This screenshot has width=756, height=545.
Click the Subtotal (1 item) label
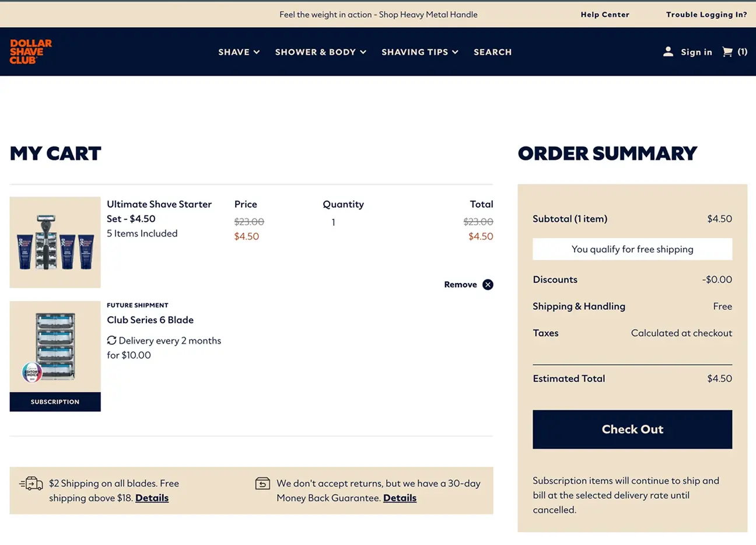pos(570,219)
